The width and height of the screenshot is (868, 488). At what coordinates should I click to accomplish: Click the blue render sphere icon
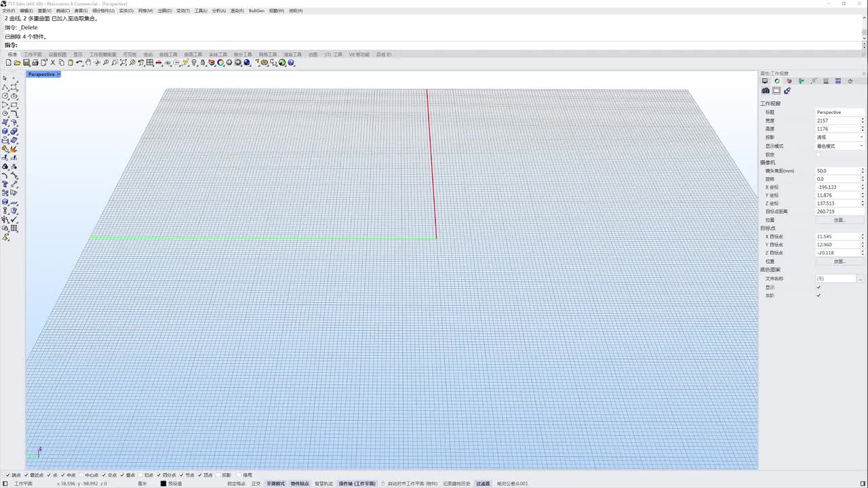[x=247, y=62]
